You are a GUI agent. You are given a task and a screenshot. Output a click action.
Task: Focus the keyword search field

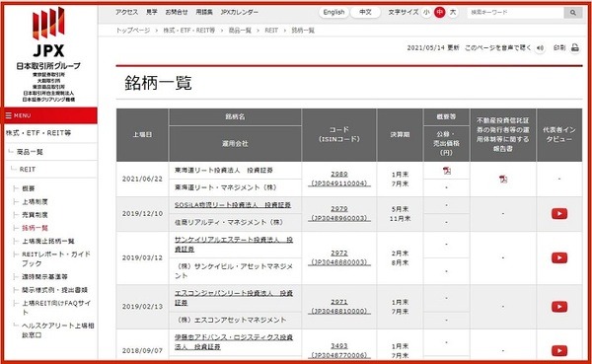(x=515, y=13)
